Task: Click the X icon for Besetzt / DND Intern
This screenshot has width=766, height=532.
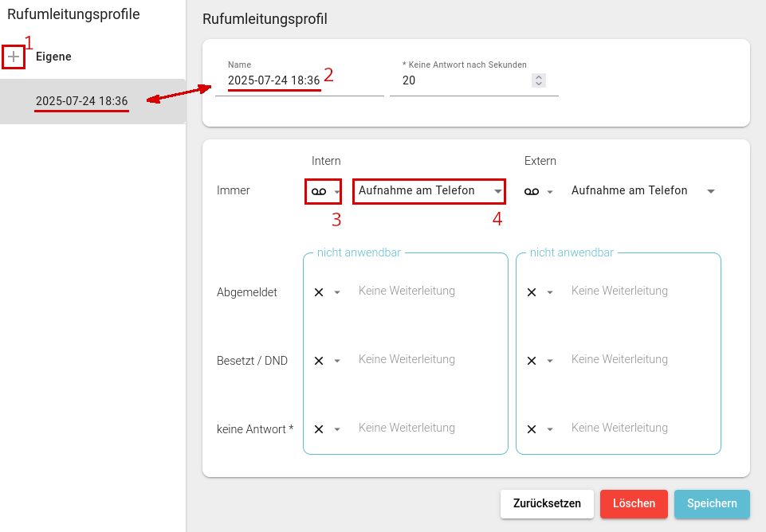Action: click(319, 361)
